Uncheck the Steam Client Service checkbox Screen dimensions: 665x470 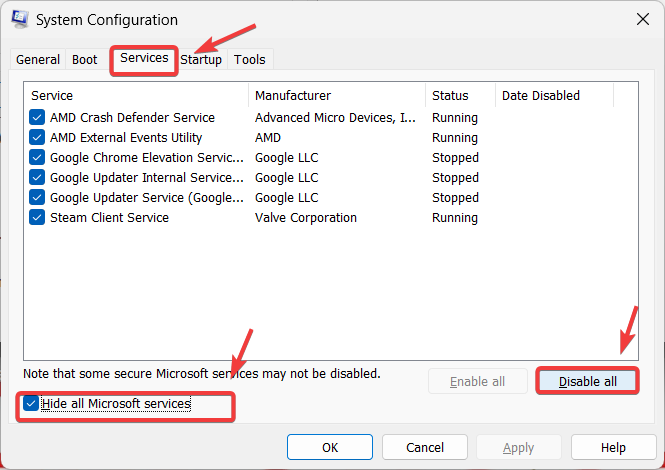click(37, 218)
